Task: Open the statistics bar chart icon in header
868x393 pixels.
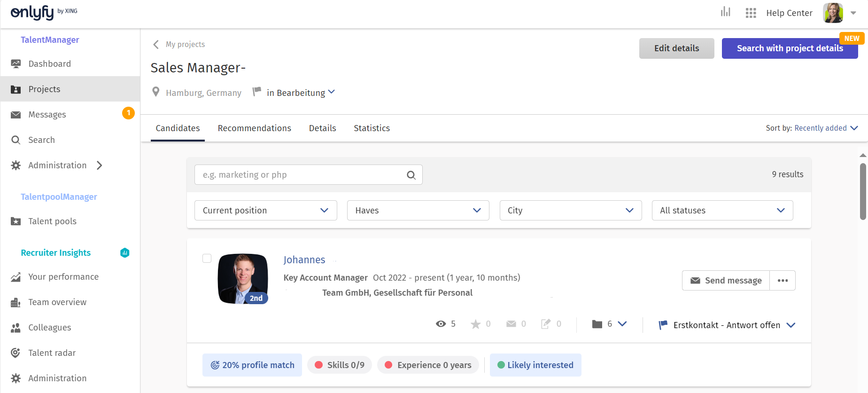Action: pos(726,12)
